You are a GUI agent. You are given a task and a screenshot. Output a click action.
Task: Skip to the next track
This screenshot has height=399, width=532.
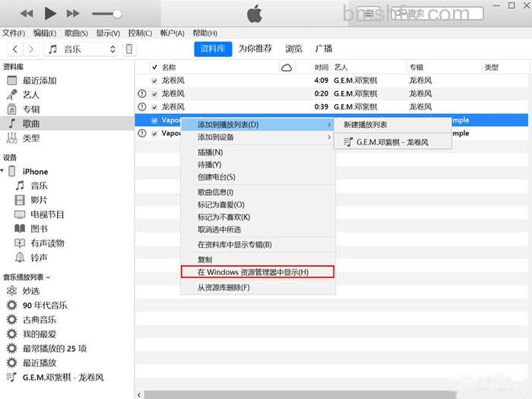coord(73,14)
